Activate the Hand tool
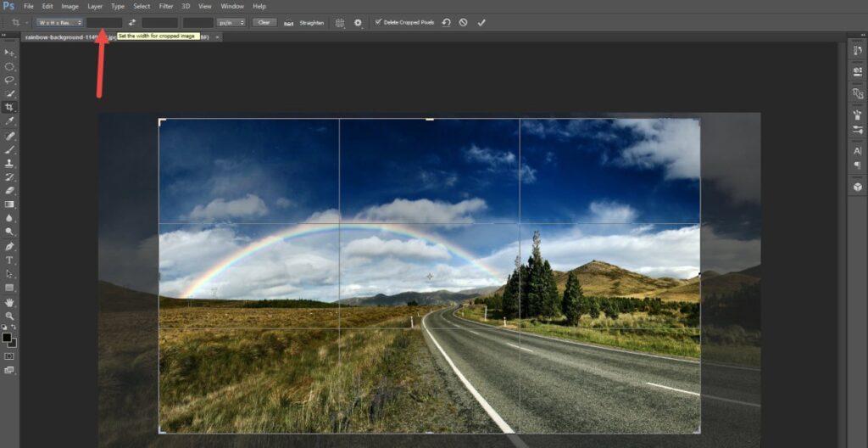Screen dimensions: 868x448 pyautogui.click(x=9, y=301)
